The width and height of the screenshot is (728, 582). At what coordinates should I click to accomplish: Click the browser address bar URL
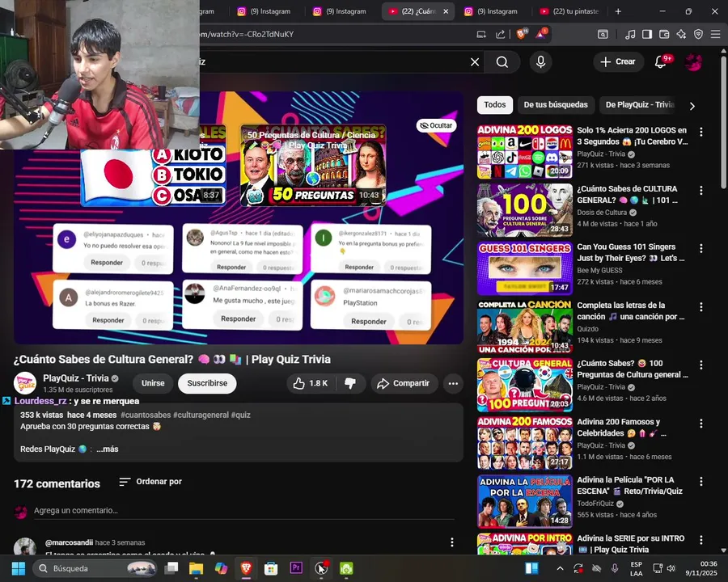click(x=247, y=34)
